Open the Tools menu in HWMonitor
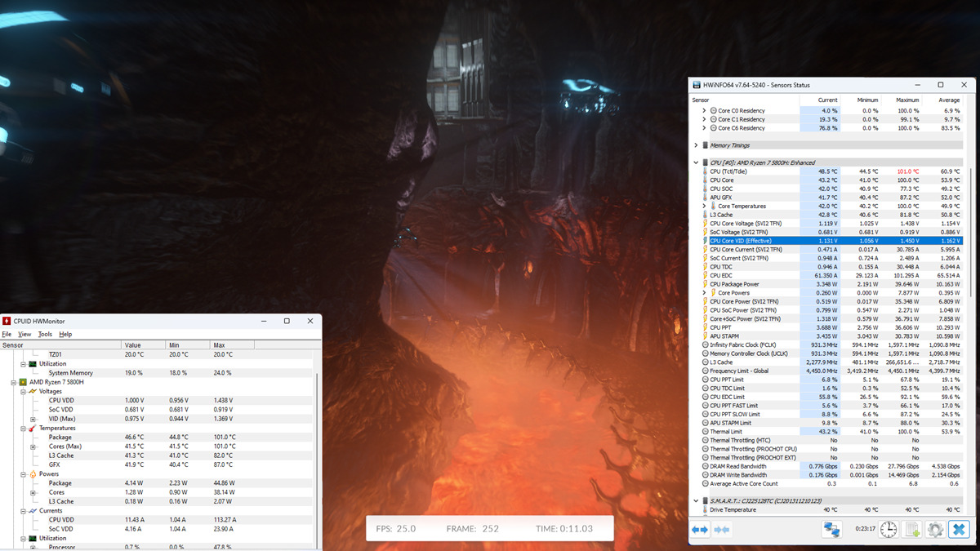Viewport: 980px width, 551px height. [x=45, y=334]
